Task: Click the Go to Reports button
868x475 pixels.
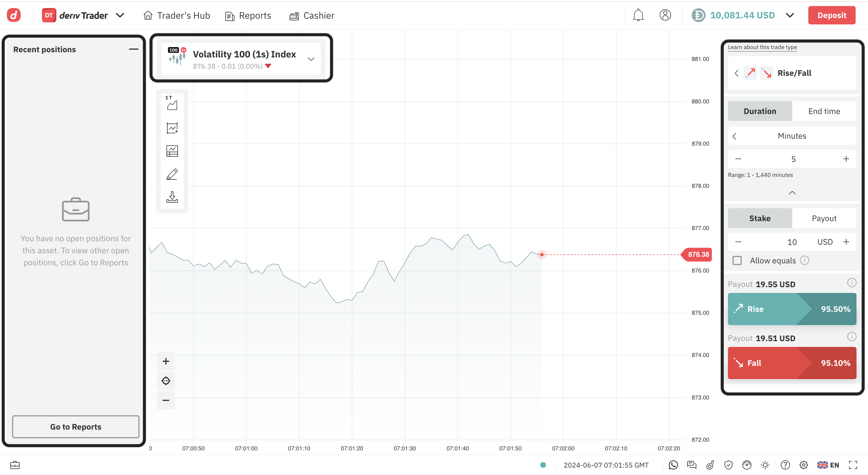Action: coord(75,426)
